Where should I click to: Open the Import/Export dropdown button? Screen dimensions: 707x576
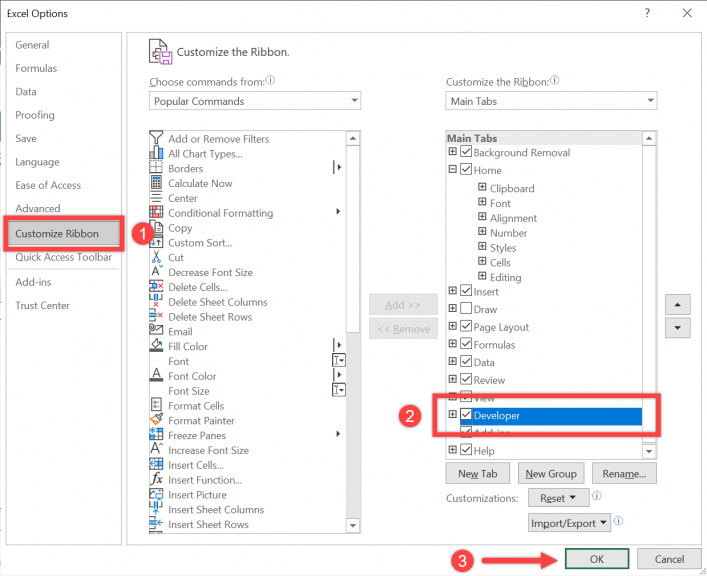point(569,523)
